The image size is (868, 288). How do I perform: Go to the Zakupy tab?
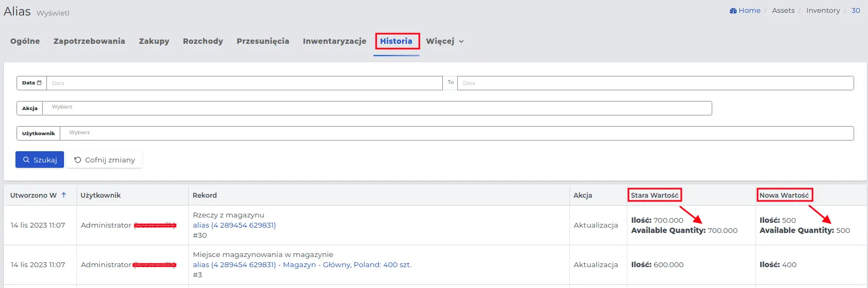pyautogui.click(x=154, y=41)
